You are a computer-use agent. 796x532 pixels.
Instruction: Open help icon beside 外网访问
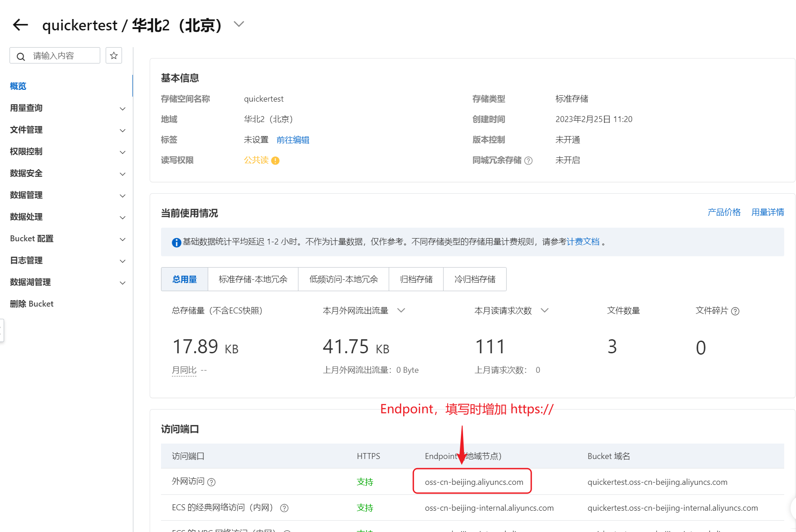(x=211, y=482)
